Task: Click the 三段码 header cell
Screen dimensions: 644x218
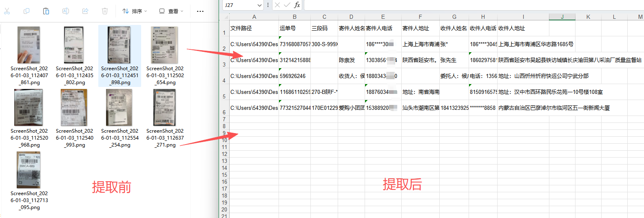Action: pos(324,28)
